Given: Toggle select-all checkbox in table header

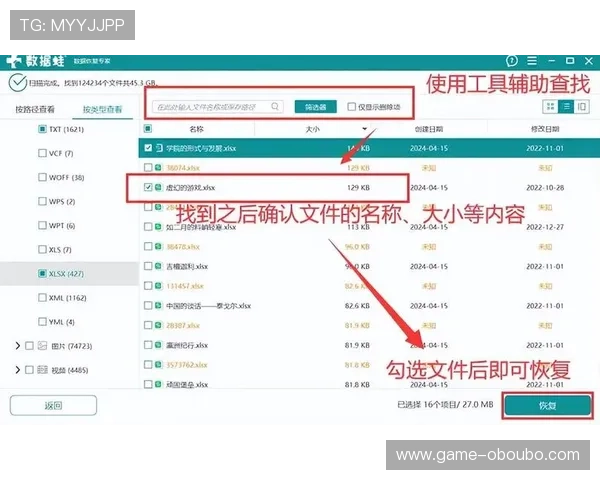Looking at the screenshot, I should click(x=148, y=129).
